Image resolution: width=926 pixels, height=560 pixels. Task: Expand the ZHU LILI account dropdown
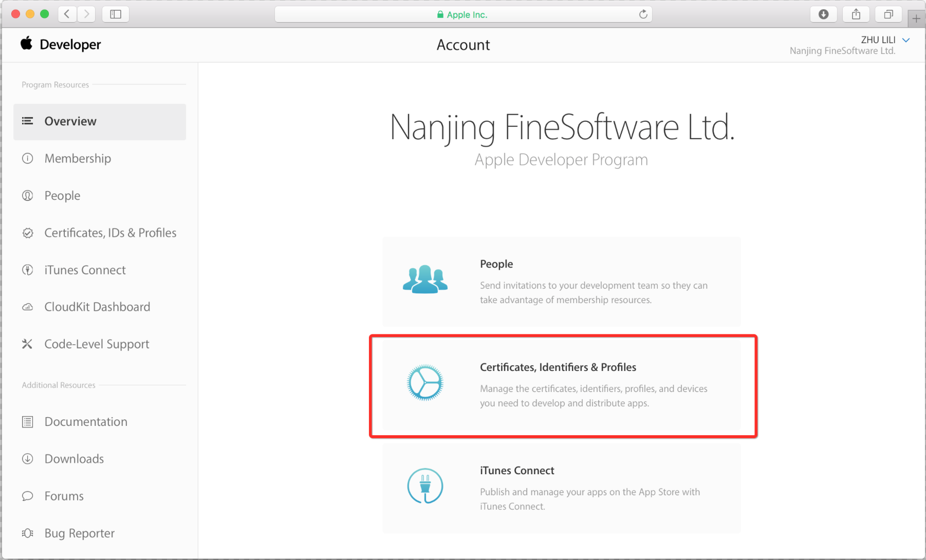pos(906,40)
